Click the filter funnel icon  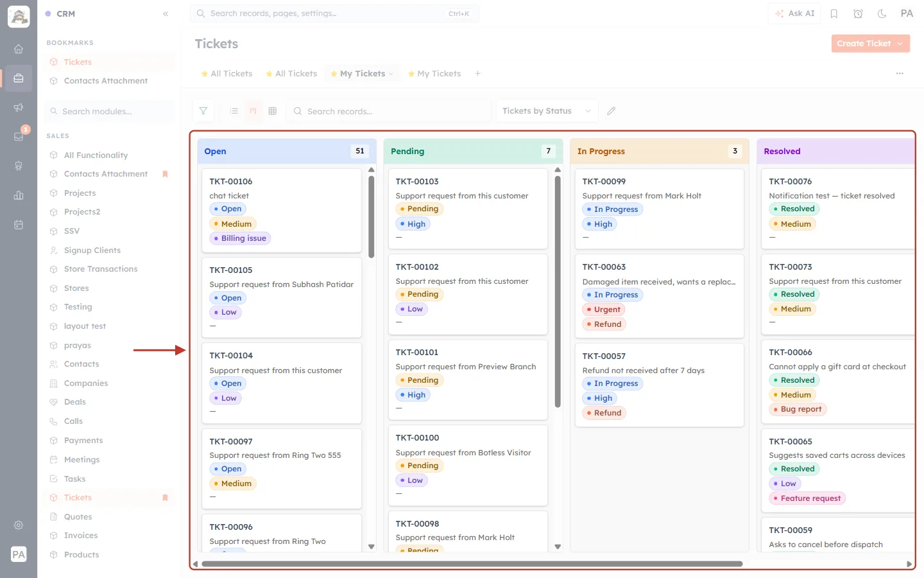click(203, 111)
